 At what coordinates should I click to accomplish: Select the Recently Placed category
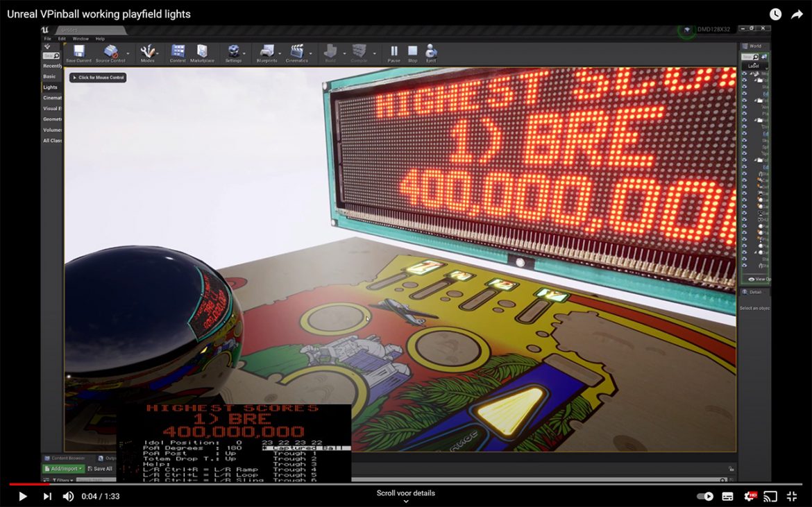tap(52, 66)
